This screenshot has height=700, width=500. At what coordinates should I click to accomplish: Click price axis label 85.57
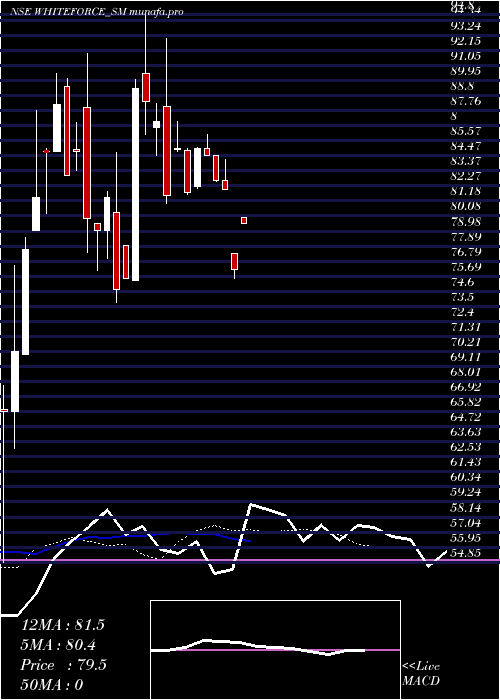pyautogui.click(x=465, y=131)
